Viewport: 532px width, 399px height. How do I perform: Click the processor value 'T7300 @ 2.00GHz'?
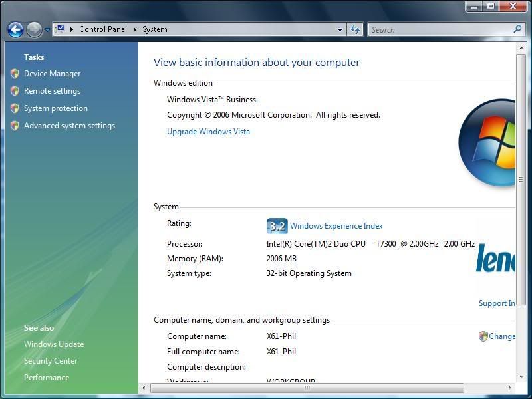pos(407,244)
